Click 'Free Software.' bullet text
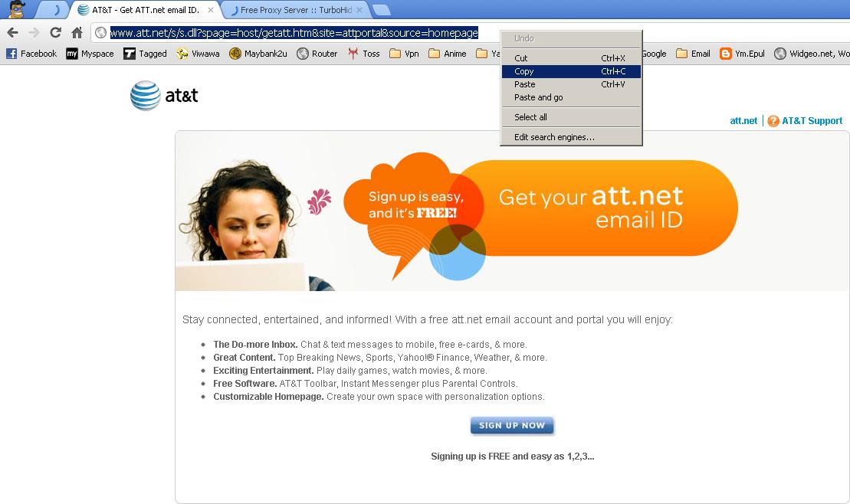 (245, 384)
